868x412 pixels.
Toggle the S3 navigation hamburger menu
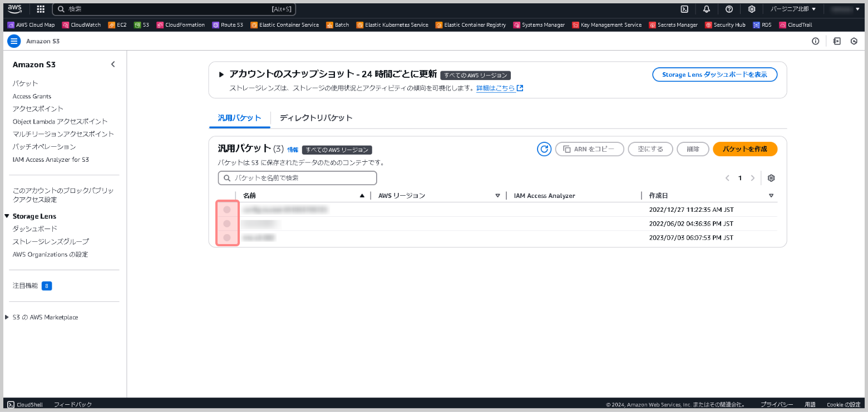click(14, 41)
